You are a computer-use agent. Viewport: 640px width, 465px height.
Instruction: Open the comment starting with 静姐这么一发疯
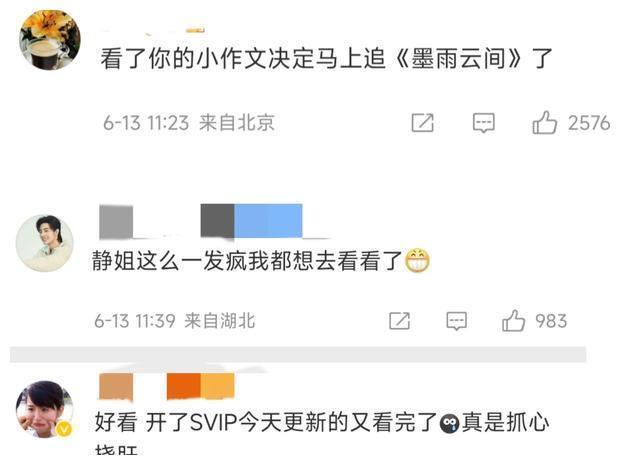coord(260,260)
